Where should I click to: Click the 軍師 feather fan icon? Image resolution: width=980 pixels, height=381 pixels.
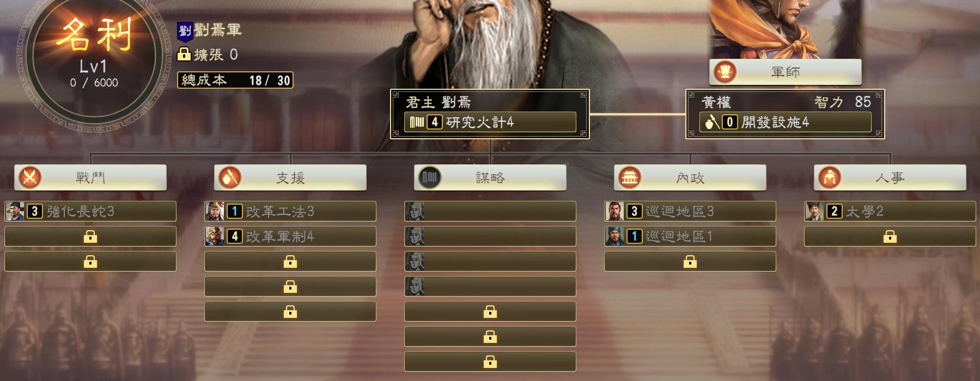click(725, 72)
